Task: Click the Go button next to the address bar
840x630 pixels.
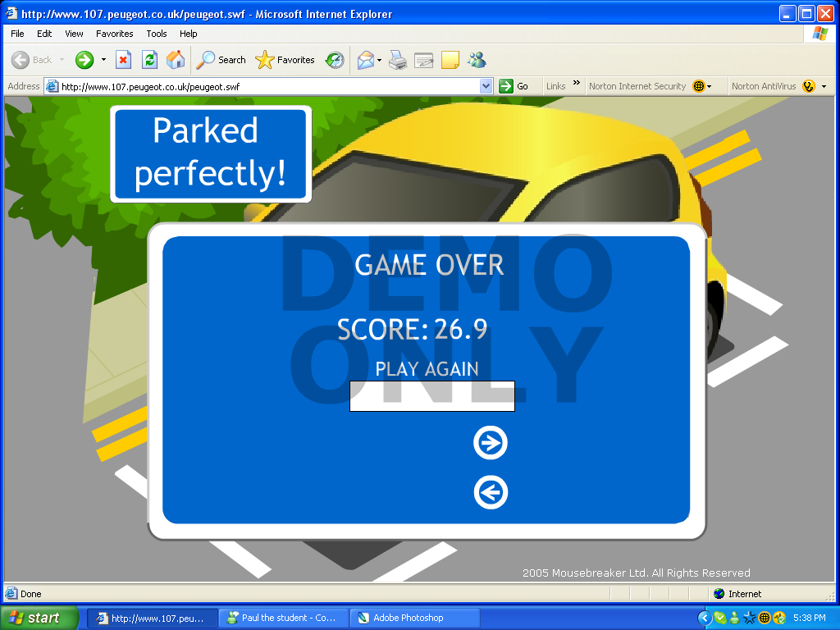Action: point(514,86)
